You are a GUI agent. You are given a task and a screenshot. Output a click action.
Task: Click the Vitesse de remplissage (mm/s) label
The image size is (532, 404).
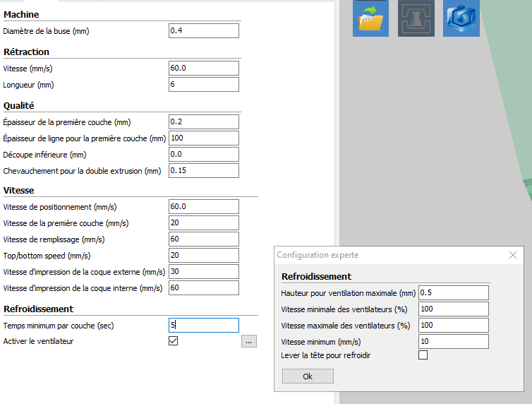pos(54,239)
